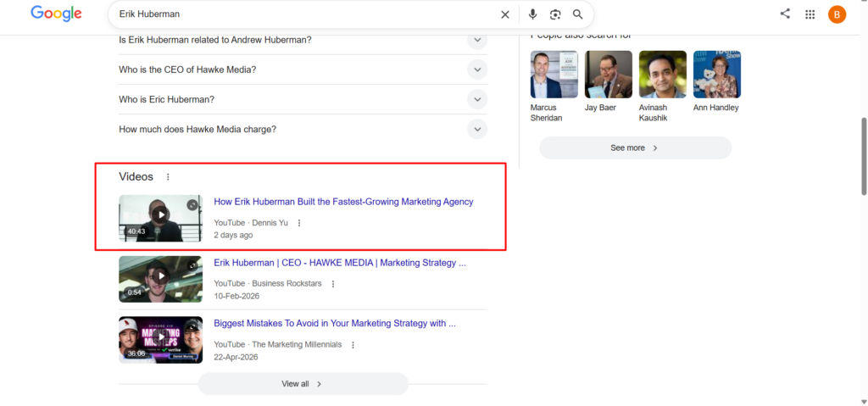Click the 'Jay Baer' name label

(601, 108)
